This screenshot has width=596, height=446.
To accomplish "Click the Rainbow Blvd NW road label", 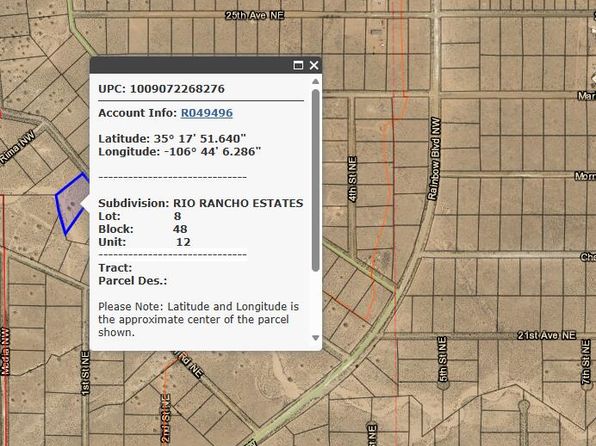I will coord(434,159).
